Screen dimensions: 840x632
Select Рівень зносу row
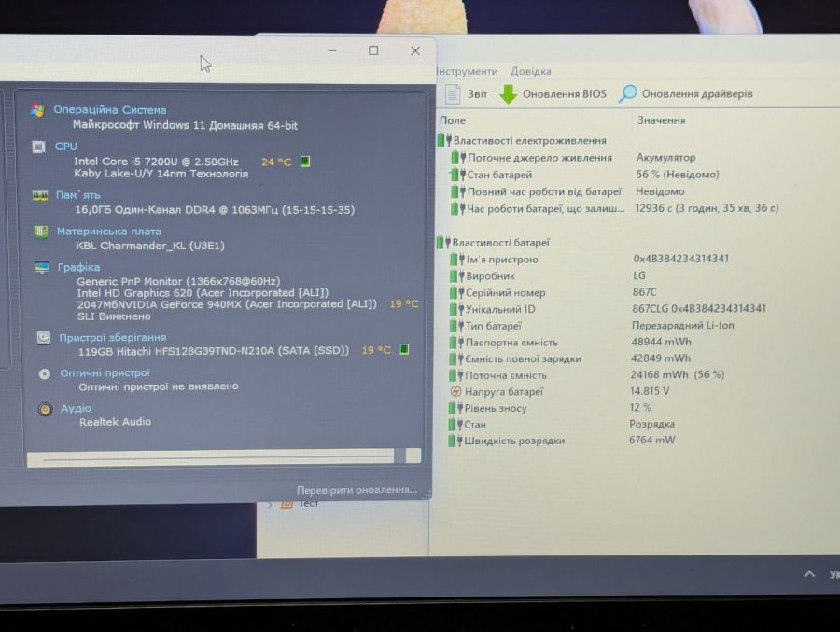point(549,408)
